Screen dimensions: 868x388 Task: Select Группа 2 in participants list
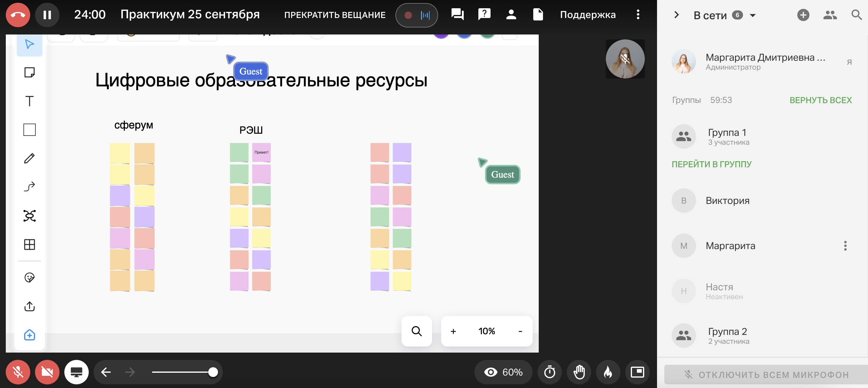point(762,336)
